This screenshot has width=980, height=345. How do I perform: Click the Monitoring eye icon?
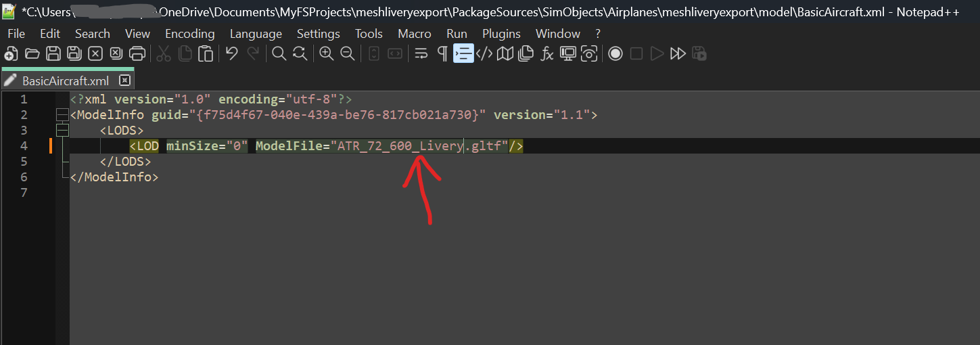[589, 54]
